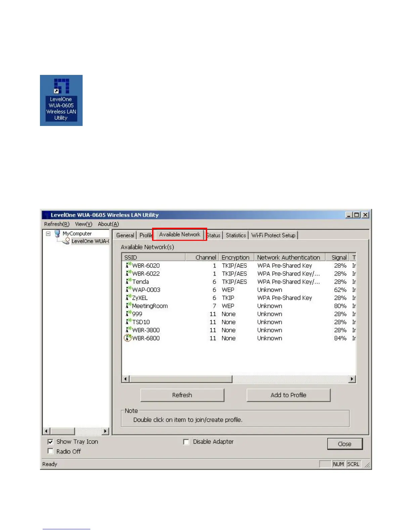411x532 pixels.
Task: Click the network list horizontal scrollbar thumb
Action: [x=181, y=379]
